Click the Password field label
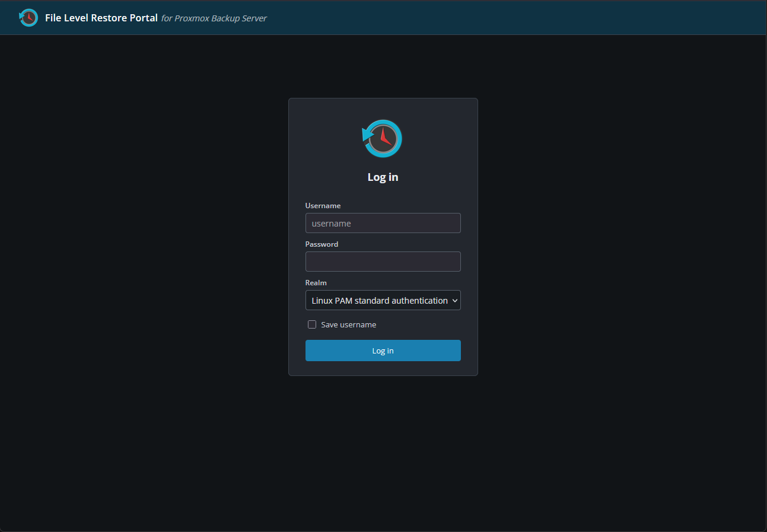The width and height of the screenshot is (767, 532). pos(322,244)
